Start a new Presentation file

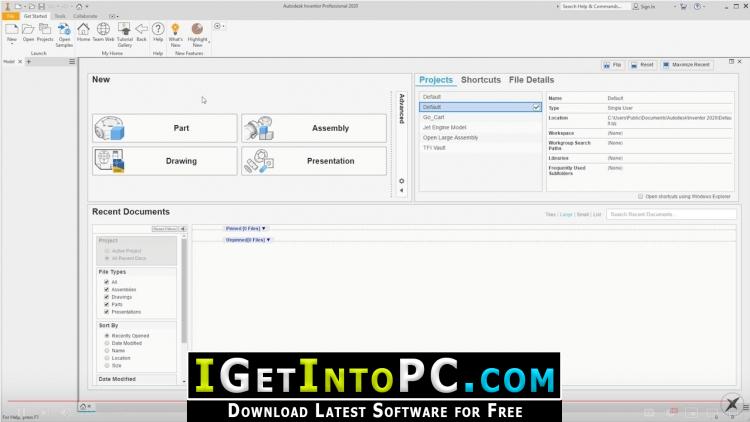tap(313, 161)
